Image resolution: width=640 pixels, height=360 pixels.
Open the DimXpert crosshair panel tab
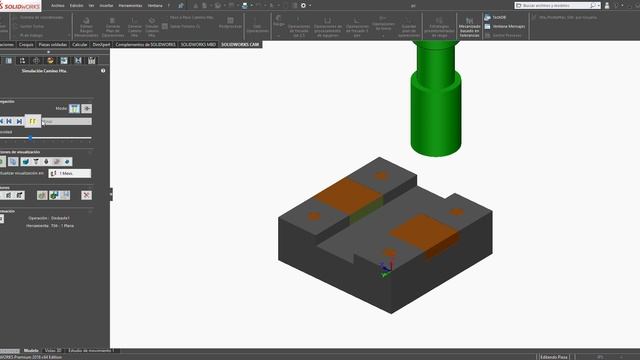[x=36, y=61]
